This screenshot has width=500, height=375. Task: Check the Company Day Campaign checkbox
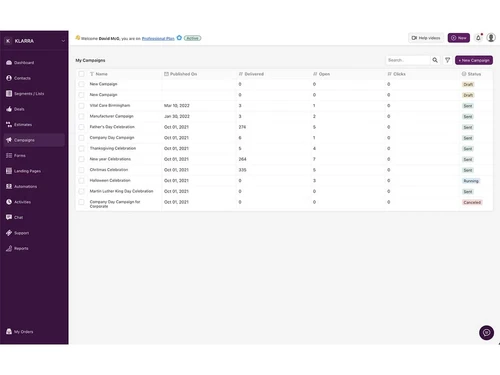click(81, 138)
